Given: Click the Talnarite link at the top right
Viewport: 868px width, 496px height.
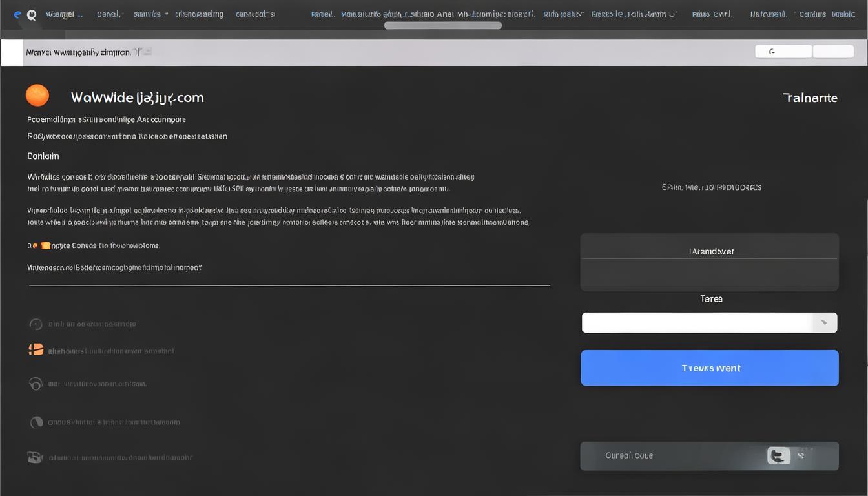Looking at the screenshot, I should 810,98.
